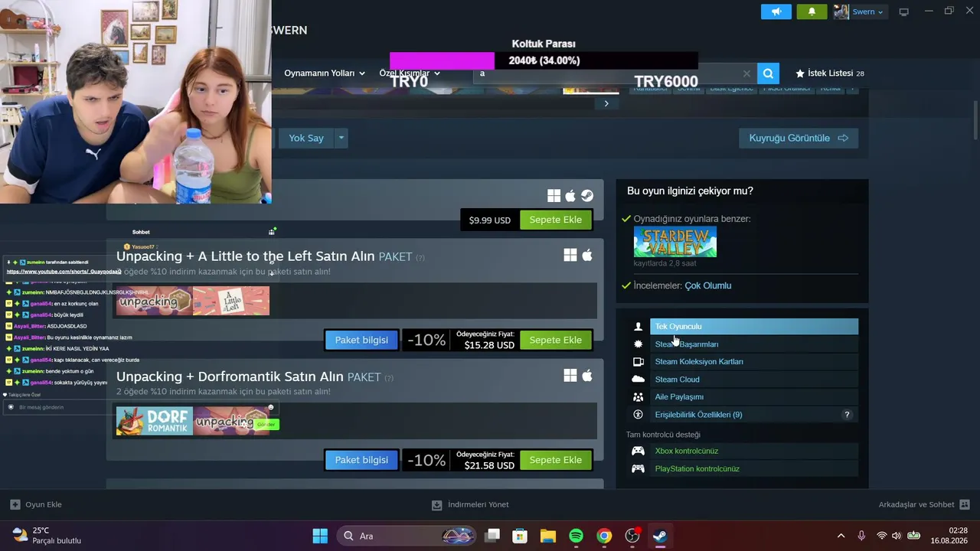Screen dimensions: 980x551
Task: Click Kuyruğu Görüntüle queue button
Action: [799, 138]
